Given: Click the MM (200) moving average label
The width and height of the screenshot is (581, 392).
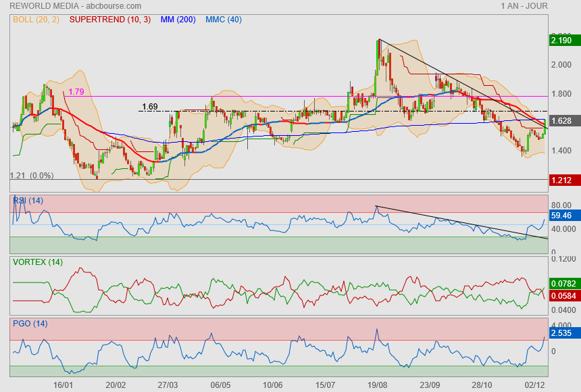Looking at the screenshot, I should click(176, 20).
